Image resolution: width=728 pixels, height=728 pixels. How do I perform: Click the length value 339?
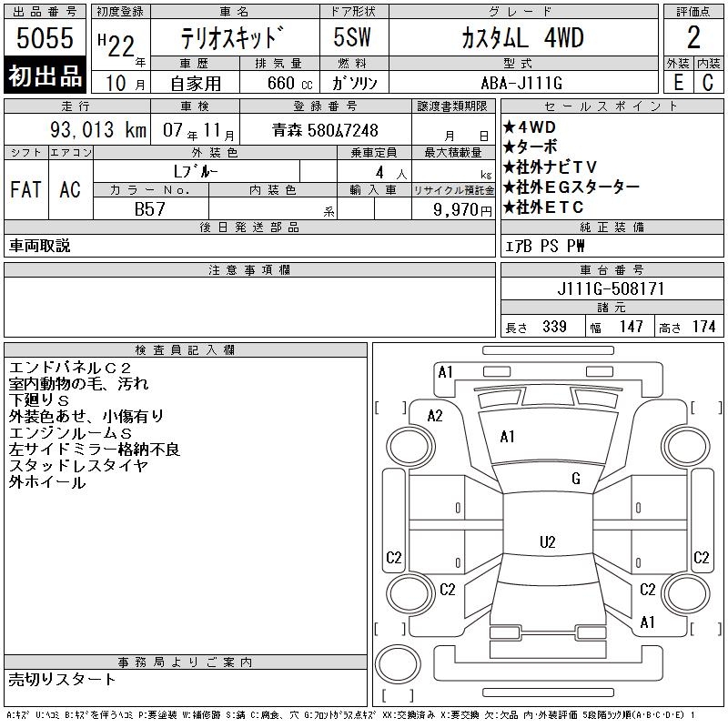(554, 327)
